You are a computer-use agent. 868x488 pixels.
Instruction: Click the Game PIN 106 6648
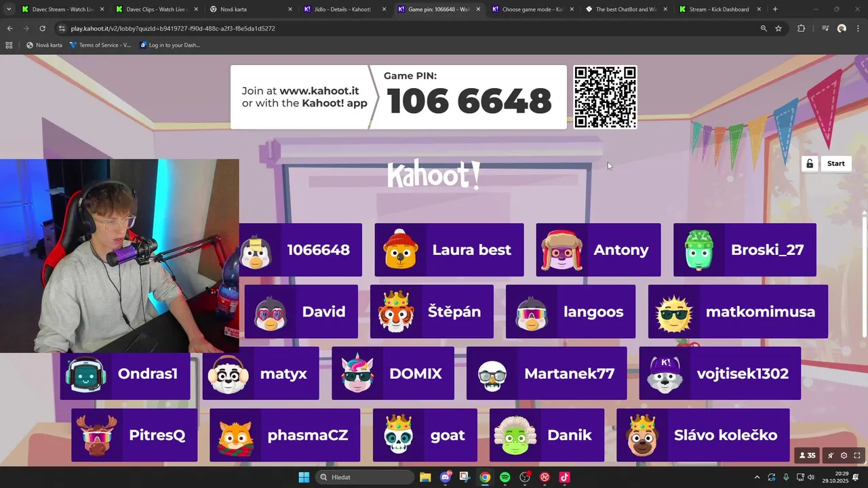click(469, 101)
